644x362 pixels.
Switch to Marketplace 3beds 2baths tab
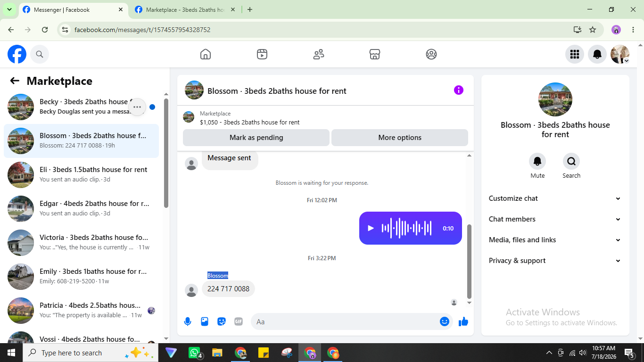(x=185, y=10)
